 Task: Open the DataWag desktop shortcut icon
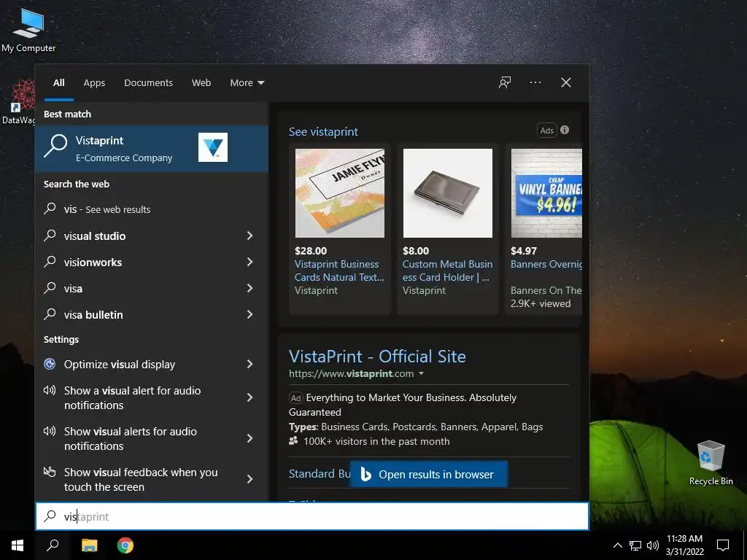click(18, 102)
